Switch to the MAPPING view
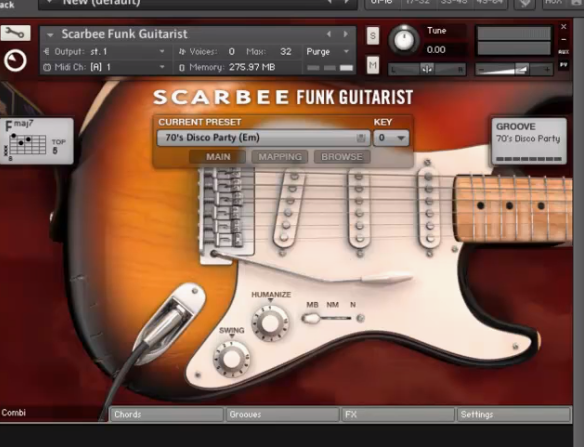This screenshot has height=447, width=584. [280, 157]
